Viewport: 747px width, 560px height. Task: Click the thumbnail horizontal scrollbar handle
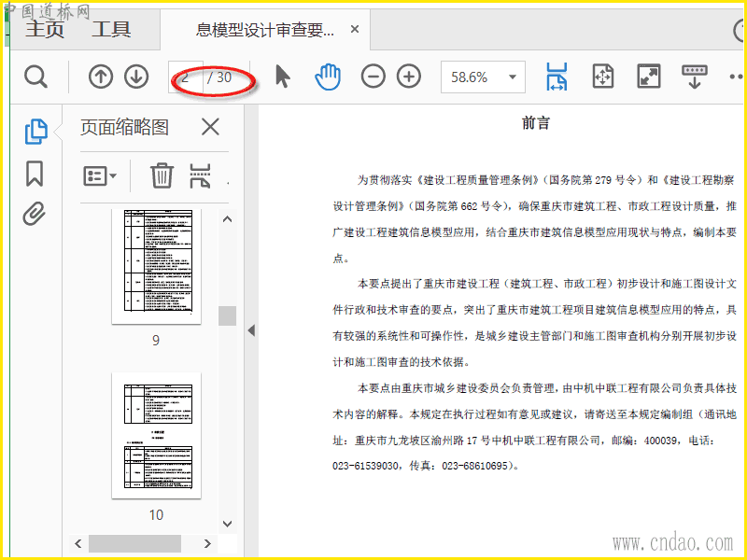[134, 543]
